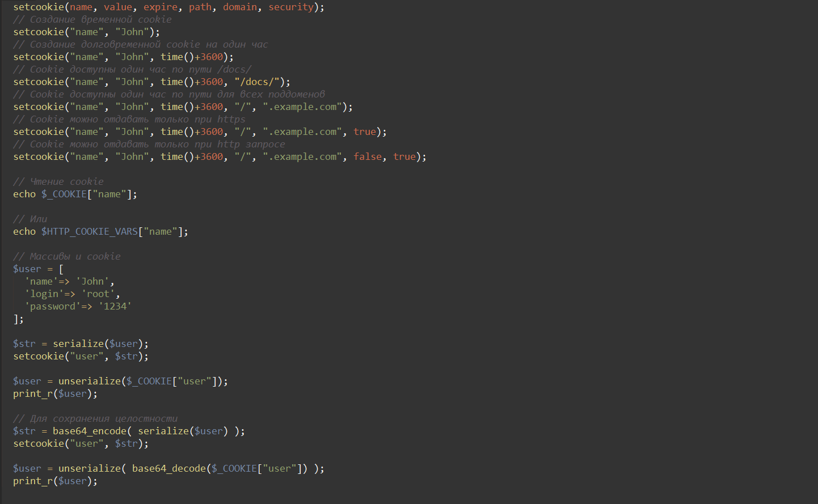The width and height of the screenshot is (818, 504).
Task: Click the 'password' array key
Action: pos(53,306)
